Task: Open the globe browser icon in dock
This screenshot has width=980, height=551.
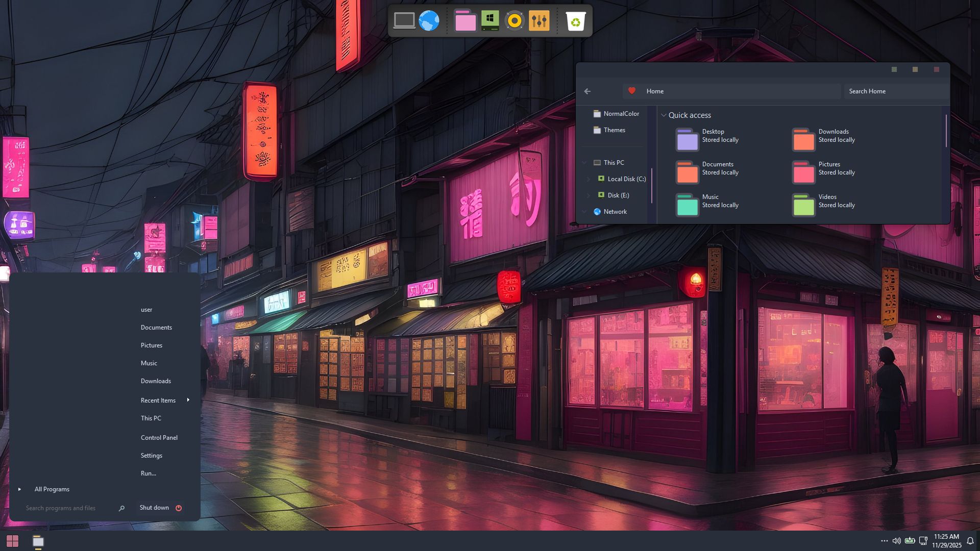Action: (x=429, y=21)
